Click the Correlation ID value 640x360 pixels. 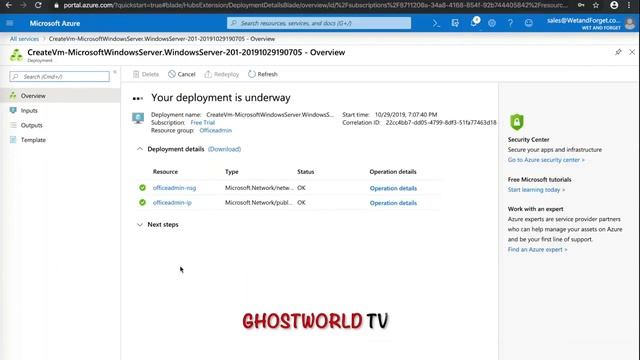pos(441,122)
